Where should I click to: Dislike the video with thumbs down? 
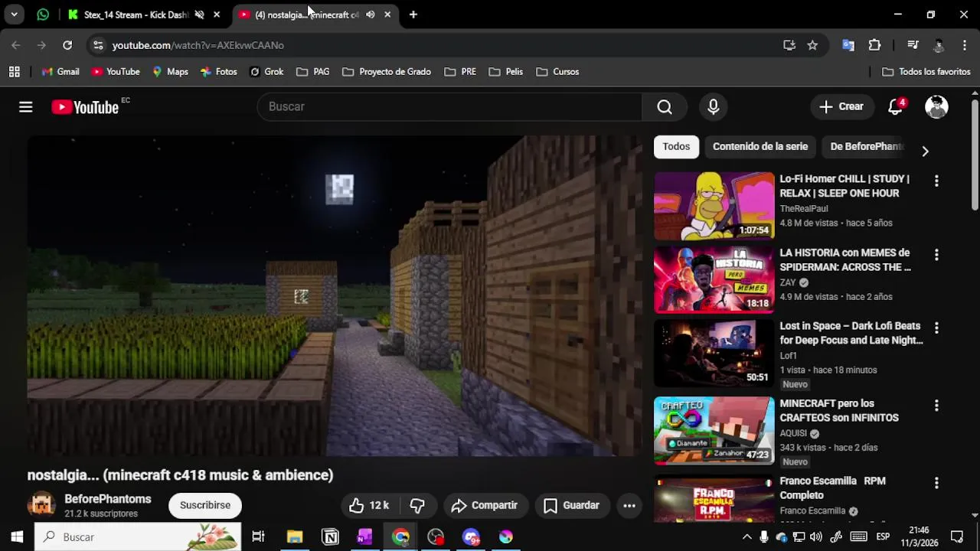coord(417,505)
